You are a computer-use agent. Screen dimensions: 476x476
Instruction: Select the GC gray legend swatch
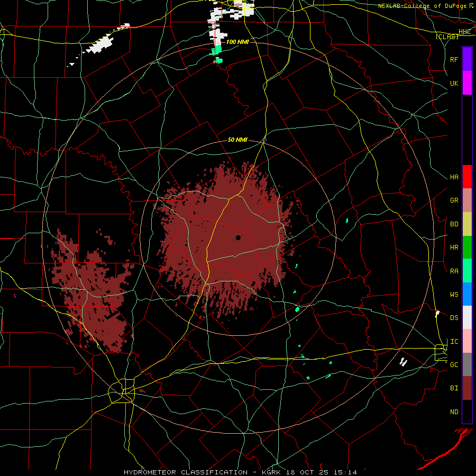point(467,364)
